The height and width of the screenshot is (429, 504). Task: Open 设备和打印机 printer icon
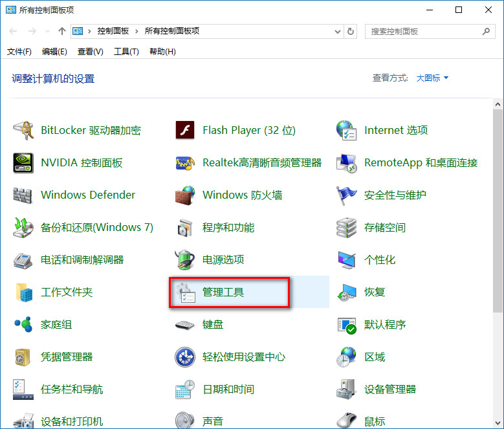[x=23, y=421]
